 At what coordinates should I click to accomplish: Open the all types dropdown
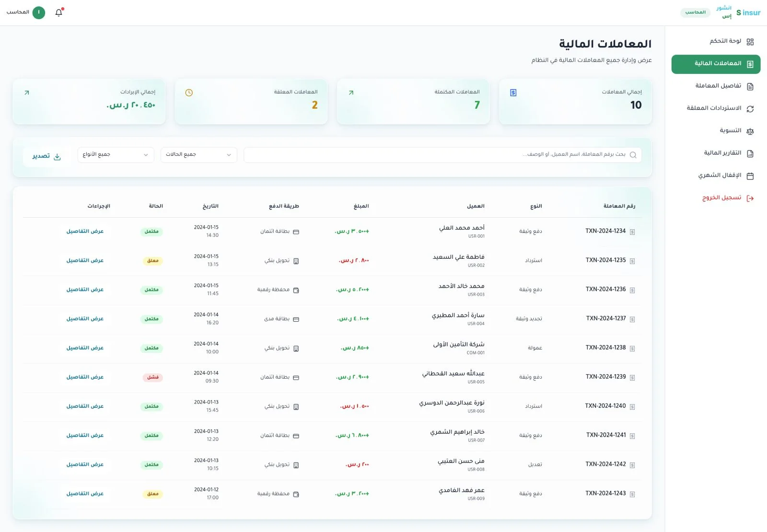(x=116, y=155)
